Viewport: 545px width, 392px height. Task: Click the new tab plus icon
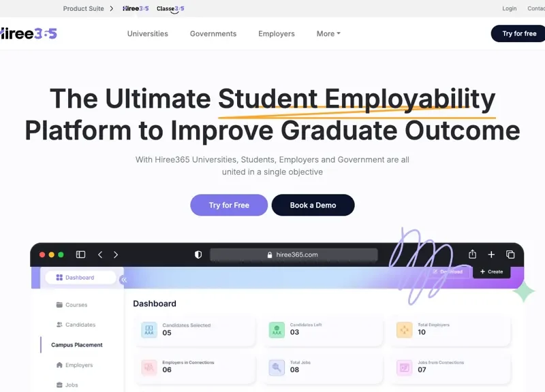(x=491, y=255)
